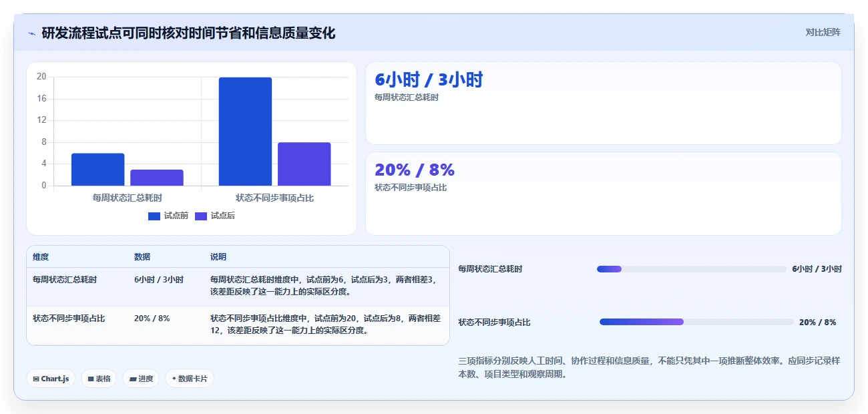Click the 说明 column header
868x414 pixels.
tap(218, 257)
